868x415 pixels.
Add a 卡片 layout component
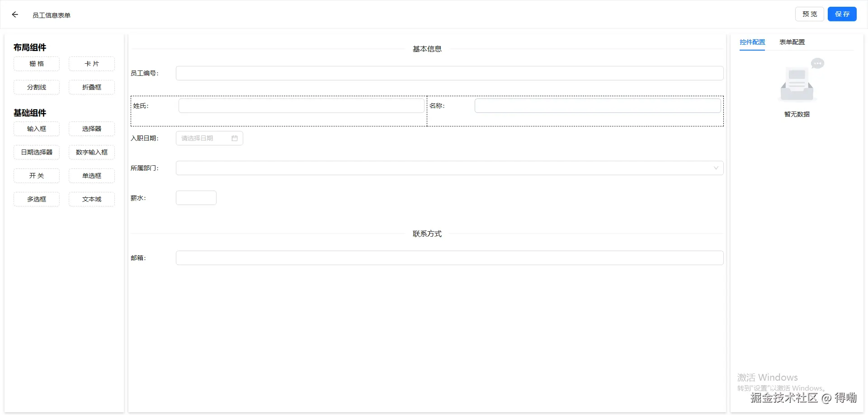(92, 64)
